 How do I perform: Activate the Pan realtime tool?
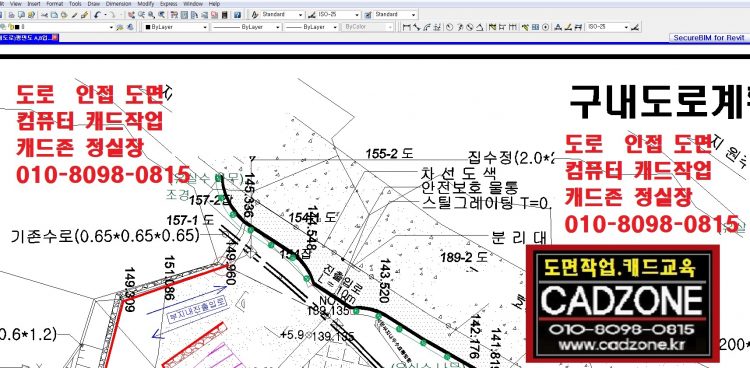tap(131, 15)
